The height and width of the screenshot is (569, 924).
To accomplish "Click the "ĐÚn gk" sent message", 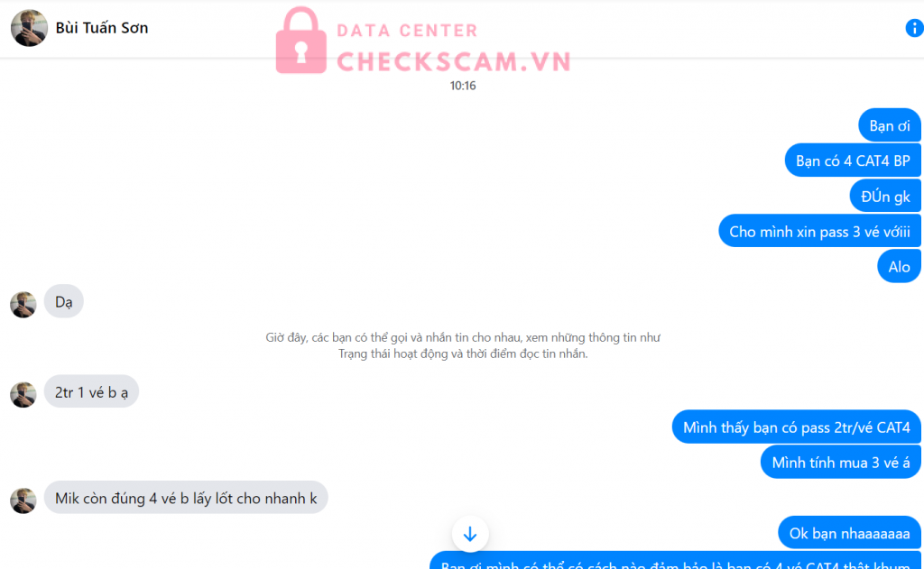I will tap(885, 197).
